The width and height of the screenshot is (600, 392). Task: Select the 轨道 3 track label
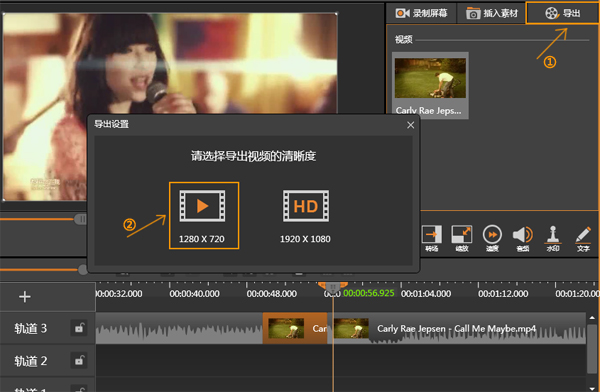click(x=31, y=328)
